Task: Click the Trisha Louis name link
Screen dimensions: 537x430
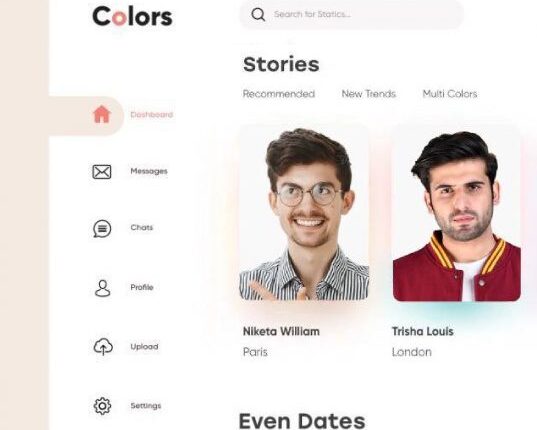Action: pyautogui.click(x=423, y=331)
